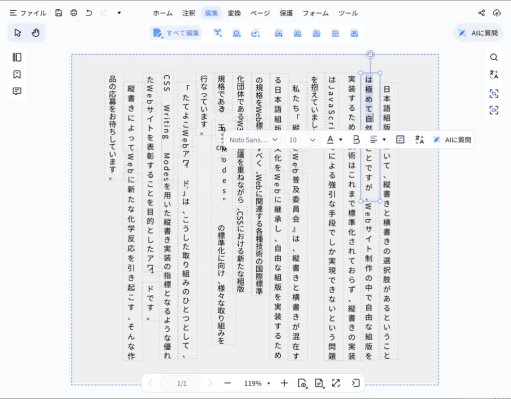Zoom in with the plus button
This screenshot has height=399, width=511.
[x=284, y=383]
